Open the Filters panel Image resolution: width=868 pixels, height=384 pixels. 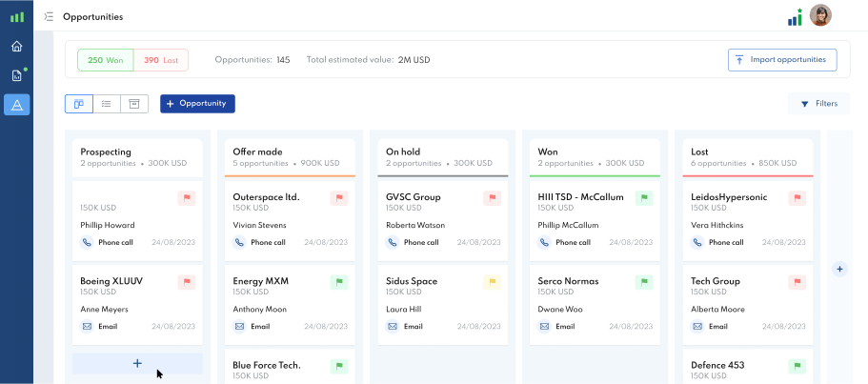818,104
